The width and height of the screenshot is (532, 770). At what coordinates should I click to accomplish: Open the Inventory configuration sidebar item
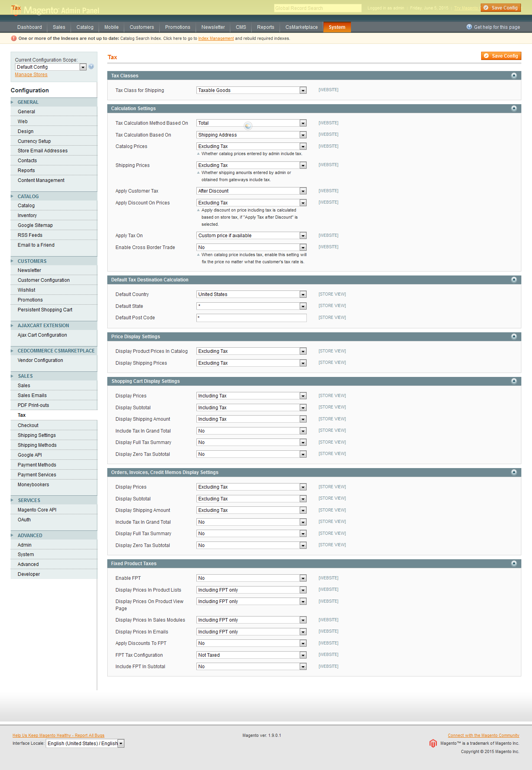[x=54, y=215]
